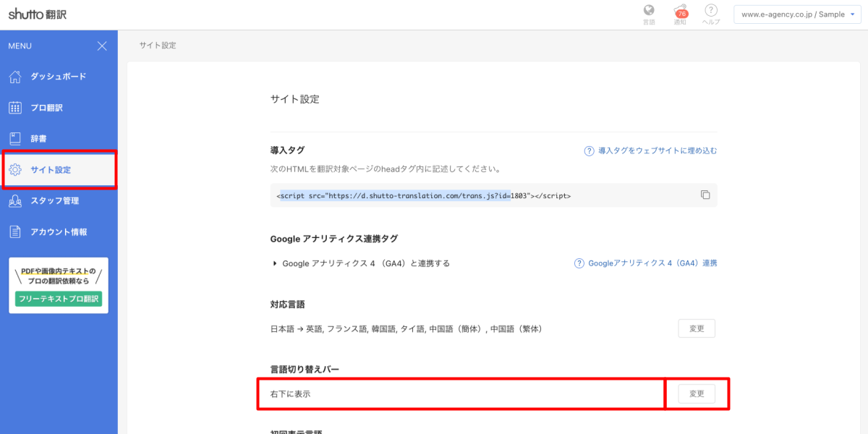The image size is (868, 434).
Task: Copy the script tag with copy icon
Action: tap(705, 195)
